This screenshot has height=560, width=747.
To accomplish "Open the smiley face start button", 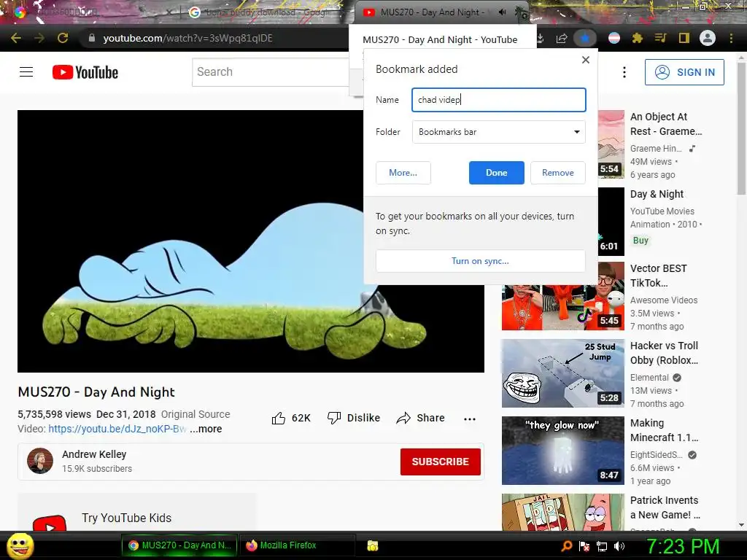I will pos(20,545).
